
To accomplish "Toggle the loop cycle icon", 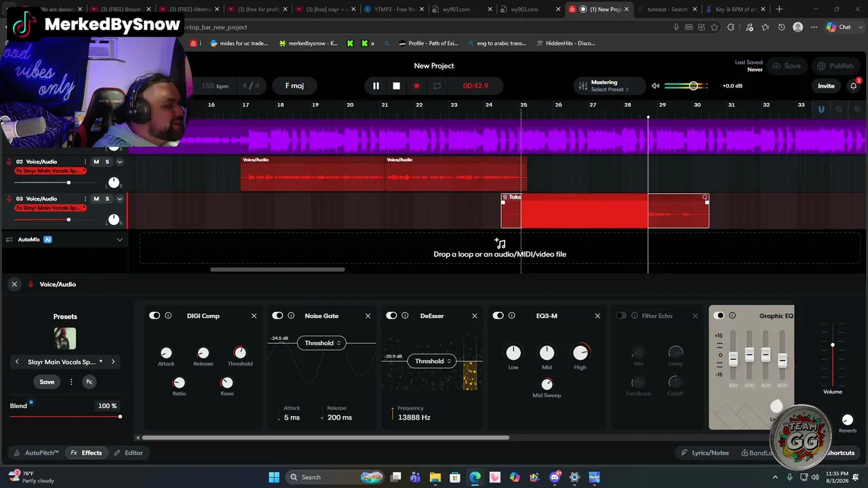I will coord(437,86).
